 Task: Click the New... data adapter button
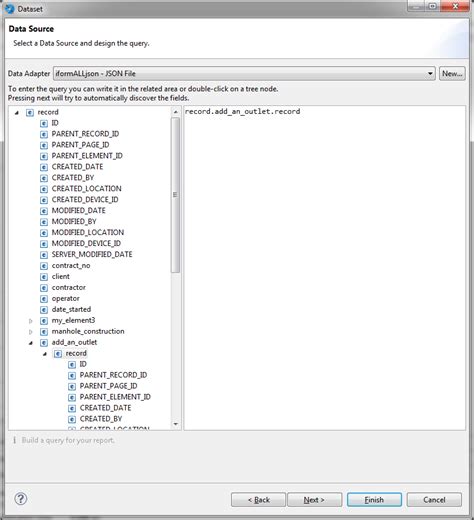452,73
